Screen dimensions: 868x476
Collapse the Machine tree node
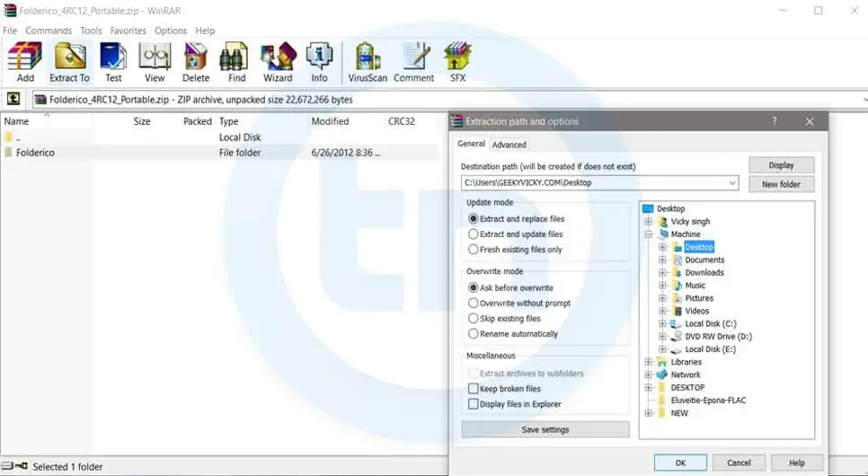(648, 234)
